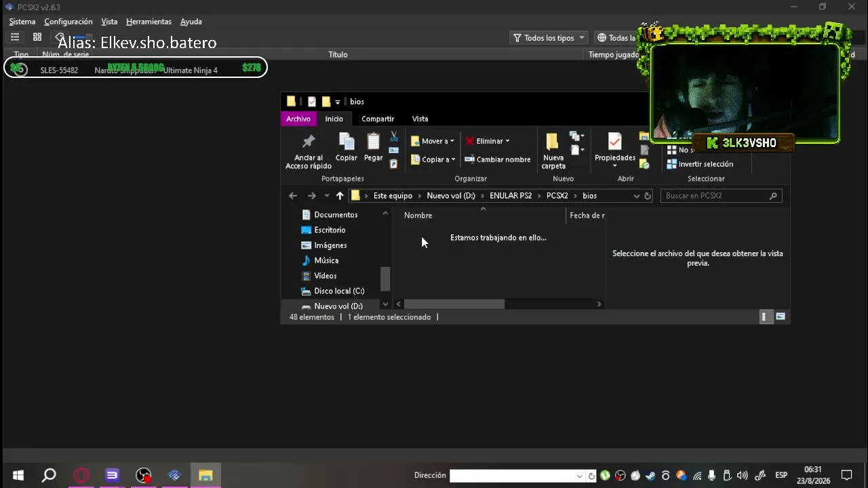This screenshot has width=868, height=488.
Task: Open the Ayuda menu in PCSX2
Action: coord(191,22)
